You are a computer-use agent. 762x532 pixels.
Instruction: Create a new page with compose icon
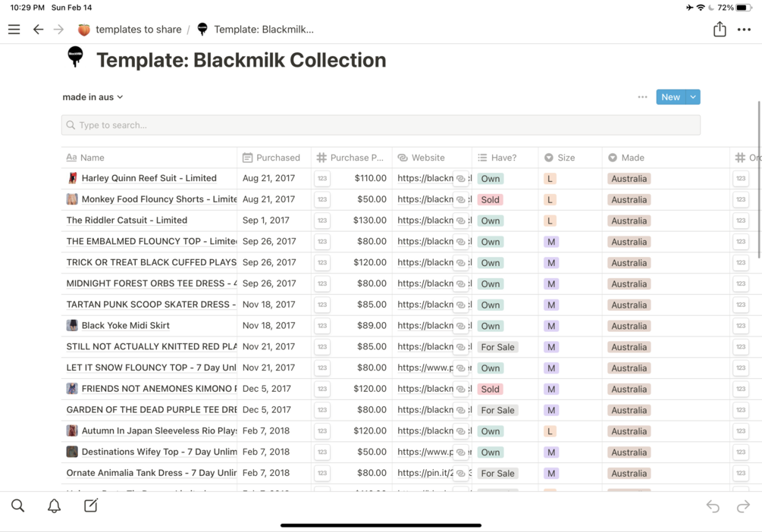91,505
